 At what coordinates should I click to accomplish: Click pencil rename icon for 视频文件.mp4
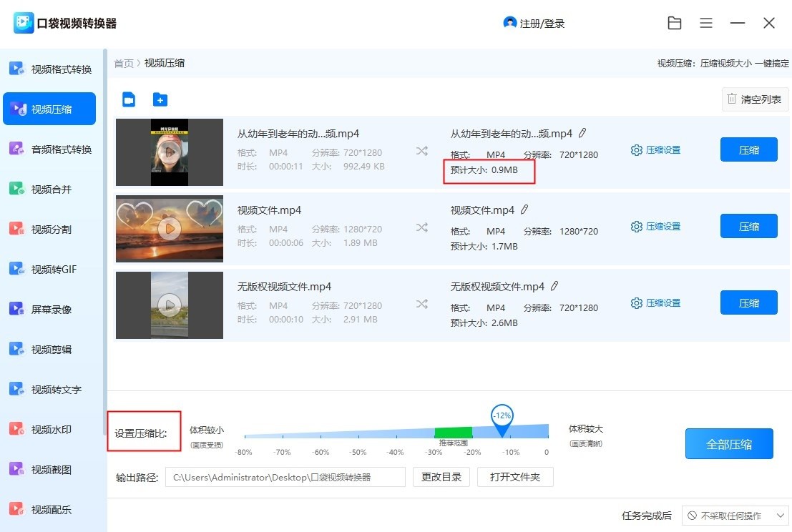coord(524,210)
